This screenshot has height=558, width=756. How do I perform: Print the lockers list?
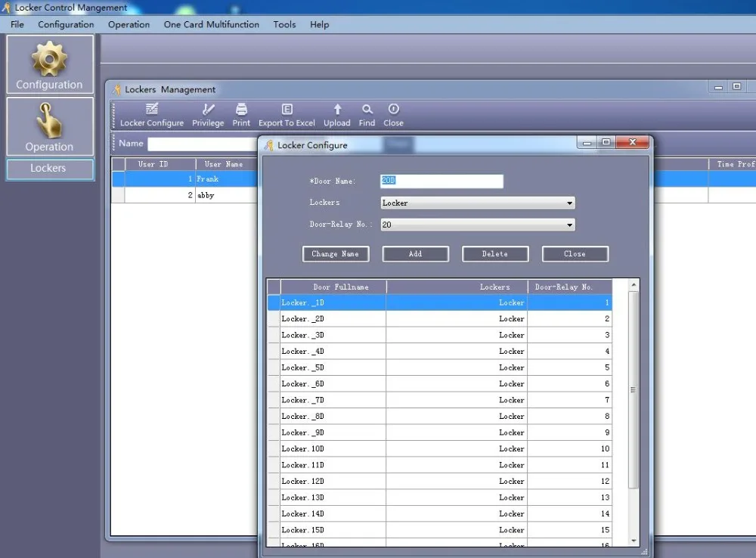click(241, 115)
